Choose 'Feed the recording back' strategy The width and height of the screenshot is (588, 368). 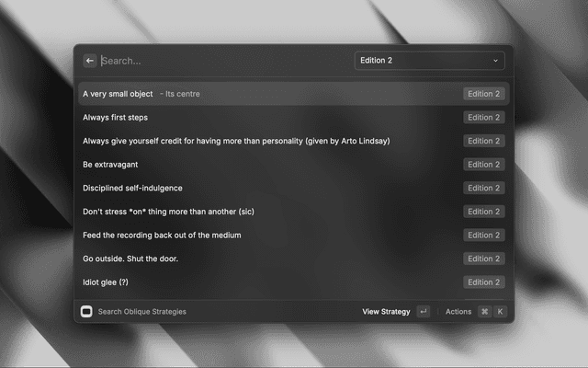(162, 236)
